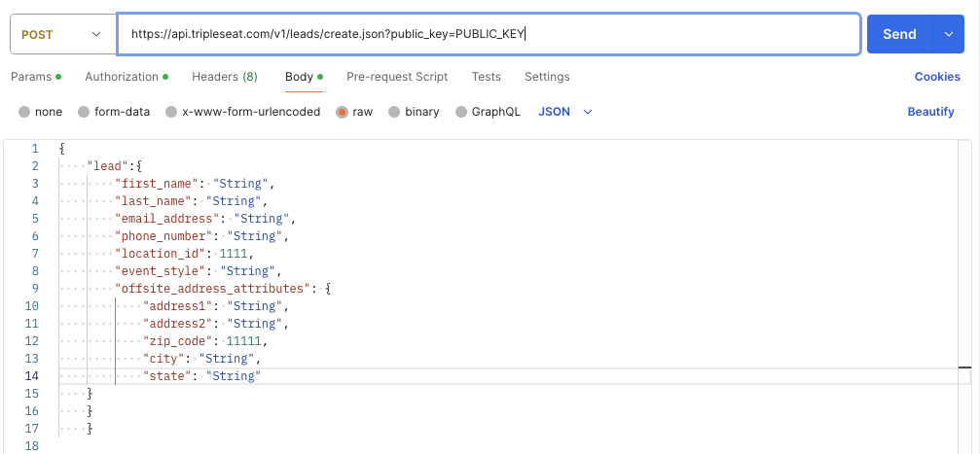Click the "phone_number" key
Screen dimensions: 980x454
(163, 236)
